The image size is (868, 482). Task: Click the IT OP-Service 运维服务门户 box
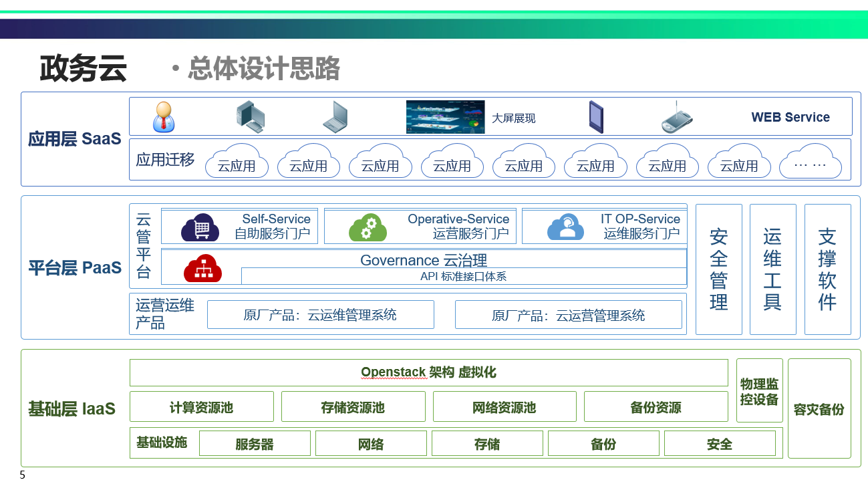pyautogui.click(x=605, y=226)
